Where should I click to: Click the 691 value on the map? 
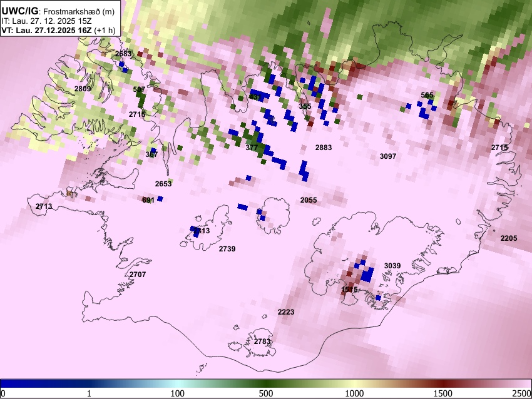[148, 200]
